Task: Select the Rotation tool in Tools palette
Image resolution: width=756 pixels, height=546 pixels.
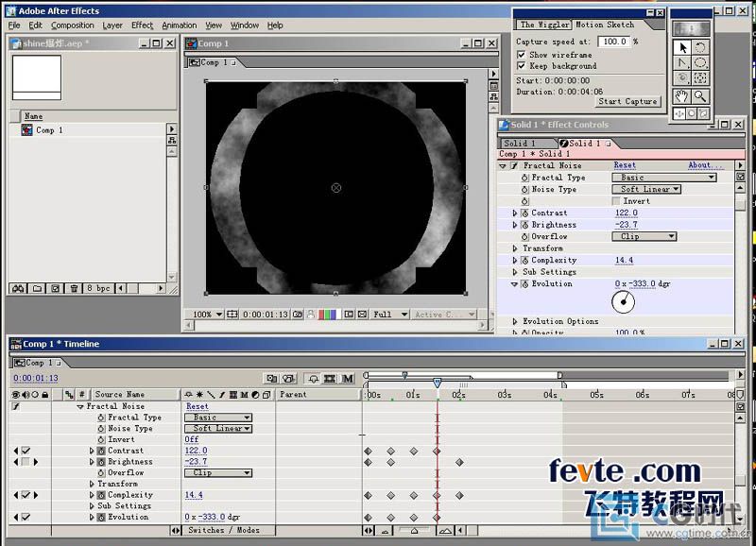Action: [x=700, y=47]
